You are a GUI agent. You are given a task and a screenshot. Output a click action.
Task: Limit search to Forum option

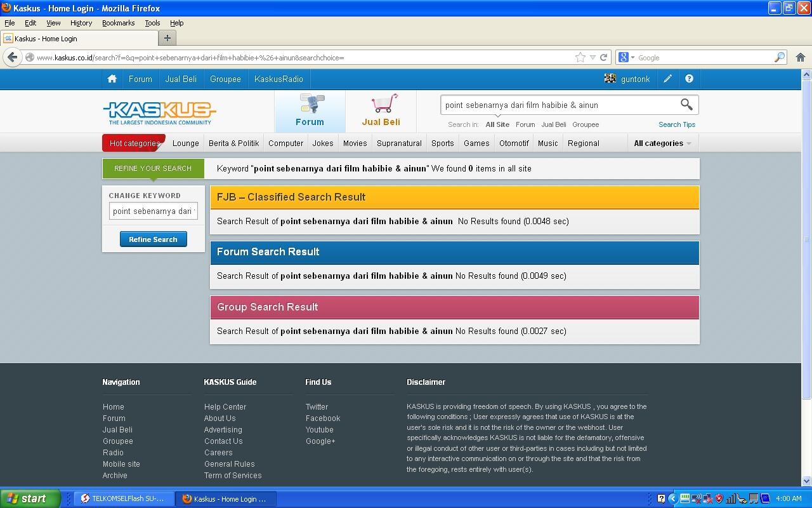(525, 124)
